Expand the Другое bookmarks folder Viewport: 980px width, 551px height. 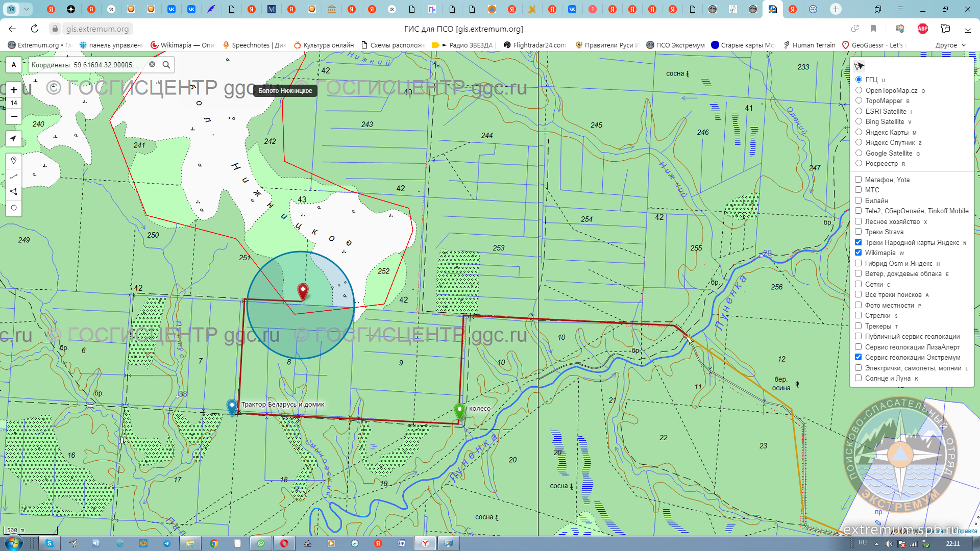tap(950, 45)
